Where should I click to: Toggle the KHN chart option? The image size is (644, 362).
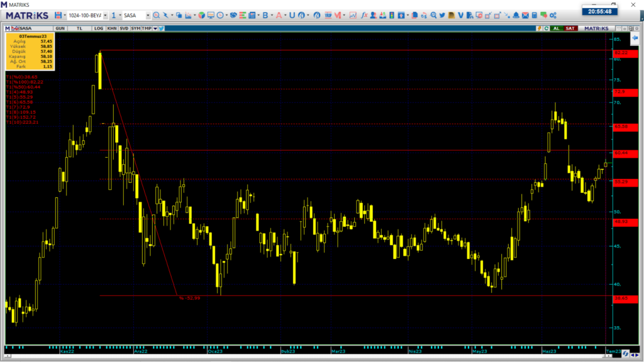coord(111,28)
